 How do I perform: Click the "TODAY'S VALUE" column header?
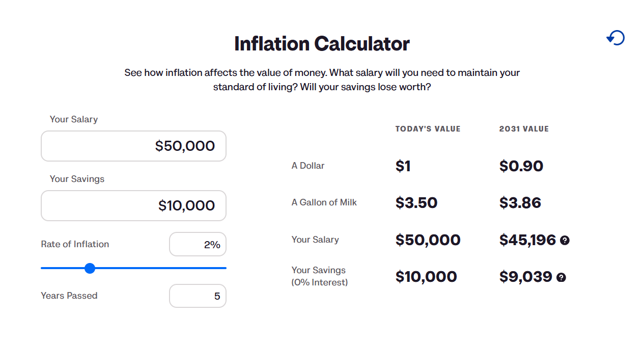[428, 129]
